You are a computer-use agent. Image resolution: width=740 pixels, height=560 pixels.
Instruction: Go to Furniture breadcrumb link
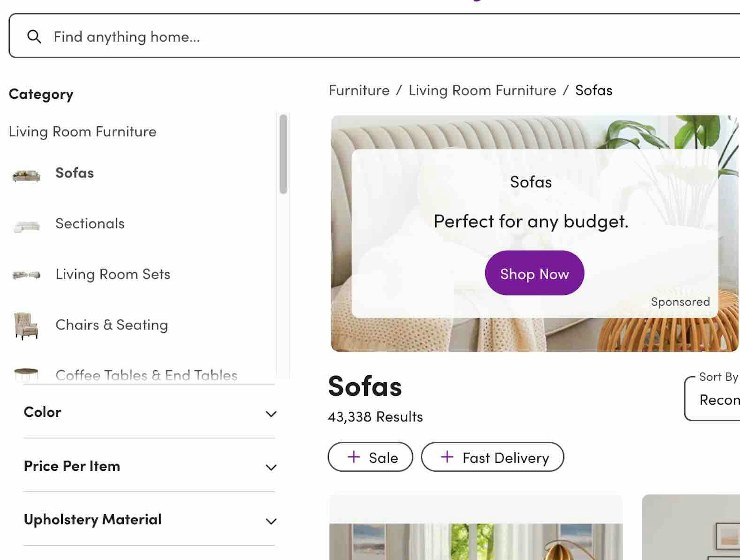(x=359, y=90)
